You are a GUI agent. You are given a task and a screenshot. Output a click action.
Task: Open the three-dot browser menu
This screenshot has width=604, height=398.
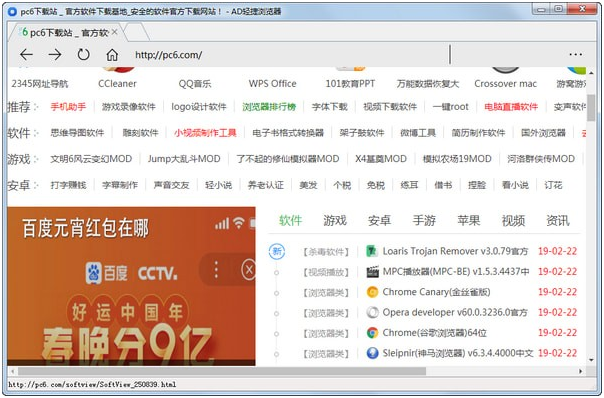[x=575, y=54]
